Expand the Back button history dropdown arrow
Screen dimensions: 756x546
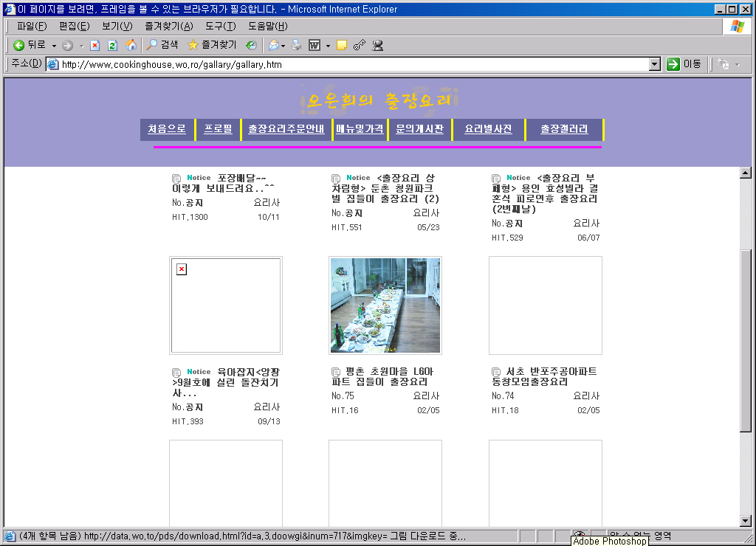pos(54,46)
